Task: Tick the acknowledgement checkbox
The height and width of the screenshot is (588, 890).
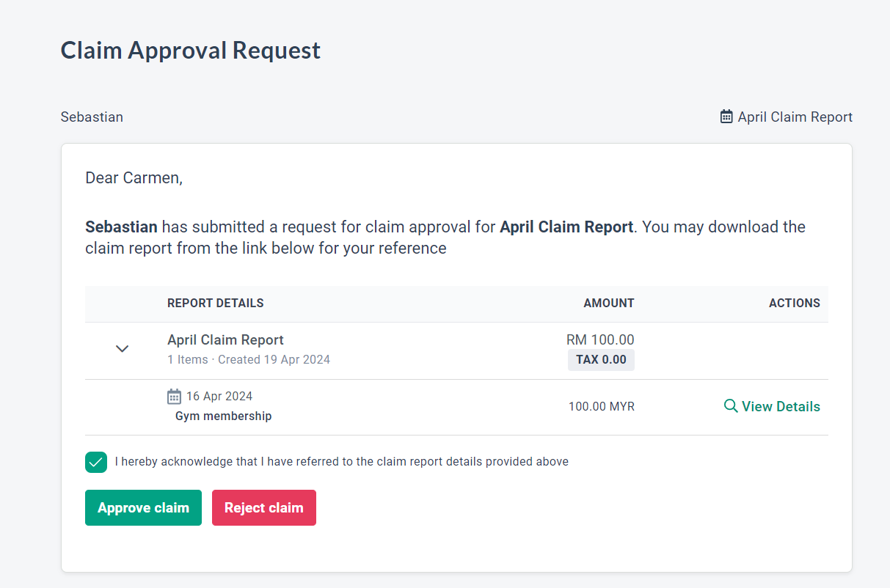Action: click(96, 462)
